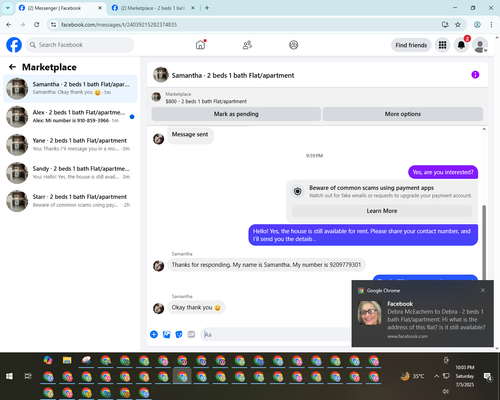Open the Copilot taskbar icon
This screenshot has width=500, height=400.
[x=48, y=360]
